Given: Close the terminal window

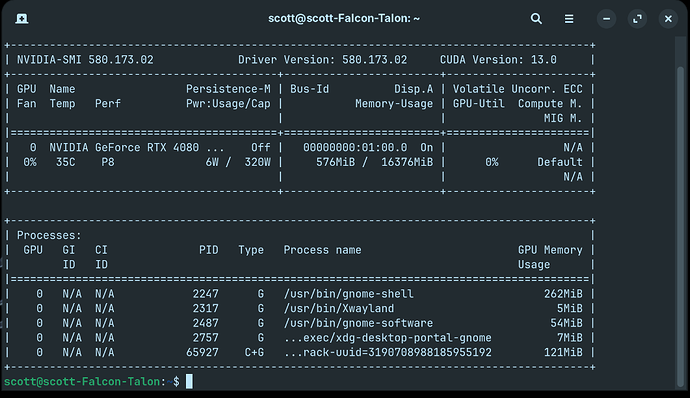Looking at the screenshot, I should [x=668, y=18].
